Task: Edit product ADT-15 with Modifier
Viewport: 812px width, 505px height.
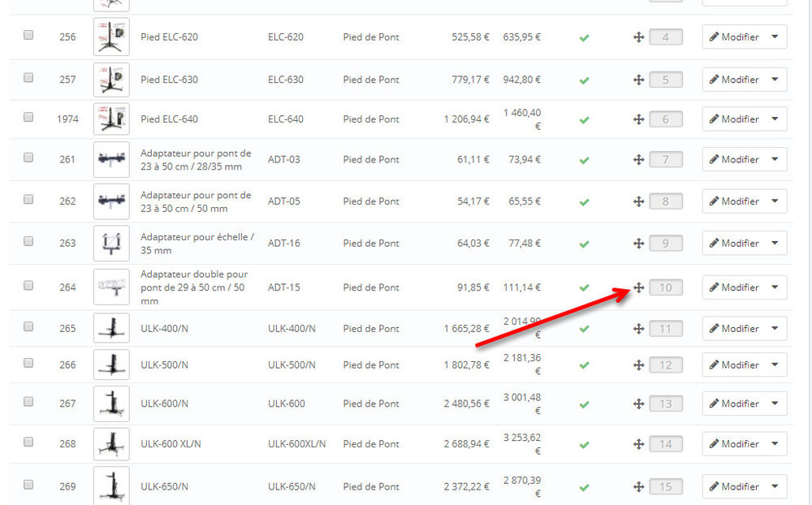Action: click(734, 287)
